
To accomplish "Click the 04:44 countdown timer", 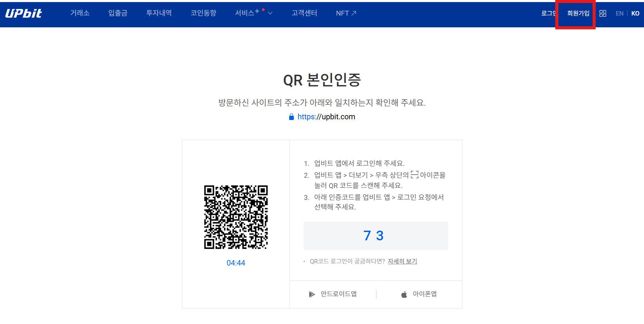I will click(x=236, y=263).
